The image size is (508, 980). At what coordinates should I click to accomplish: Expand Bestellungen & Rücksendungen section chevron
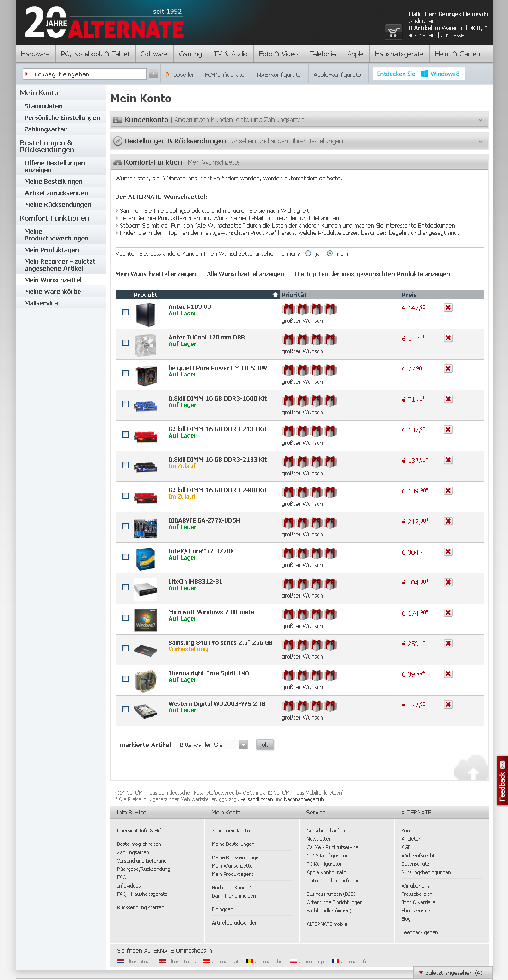480,142
